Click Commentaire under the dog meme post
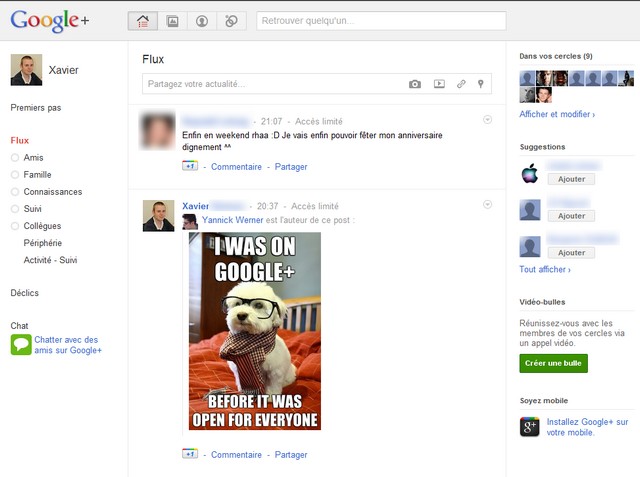Image resolution: width=640 pixels, height=477 pixels. pyautogui.click(x=236, y=455)
